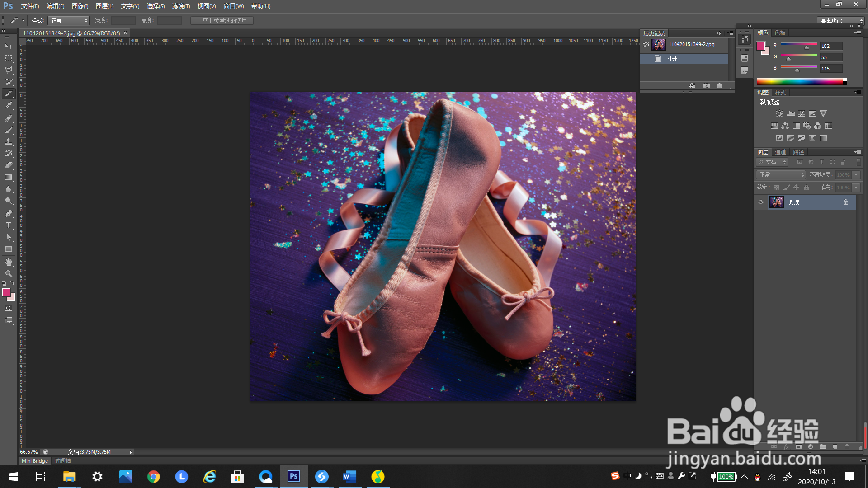Create new snapshot camera icon
Image resolution: width=868 pixels, height=488 pixels.
click(x=707, y=86)
